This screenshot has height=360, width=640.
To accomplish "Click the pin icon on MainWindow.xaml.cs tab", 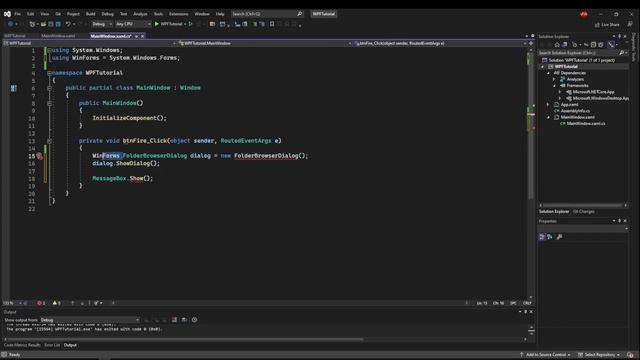I will (136, 36).
